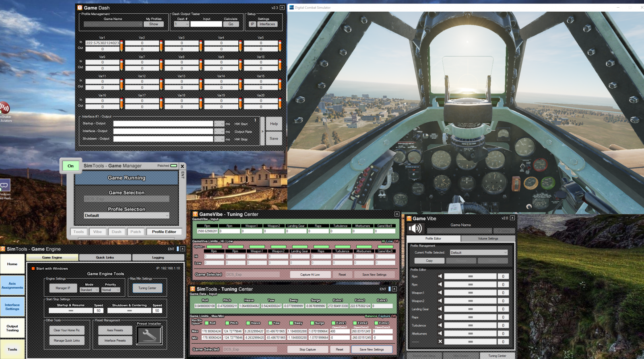Open the Windows Mixed Reality desktop icon
Screen dimensions: 644x359
click(x=5, y=189)
